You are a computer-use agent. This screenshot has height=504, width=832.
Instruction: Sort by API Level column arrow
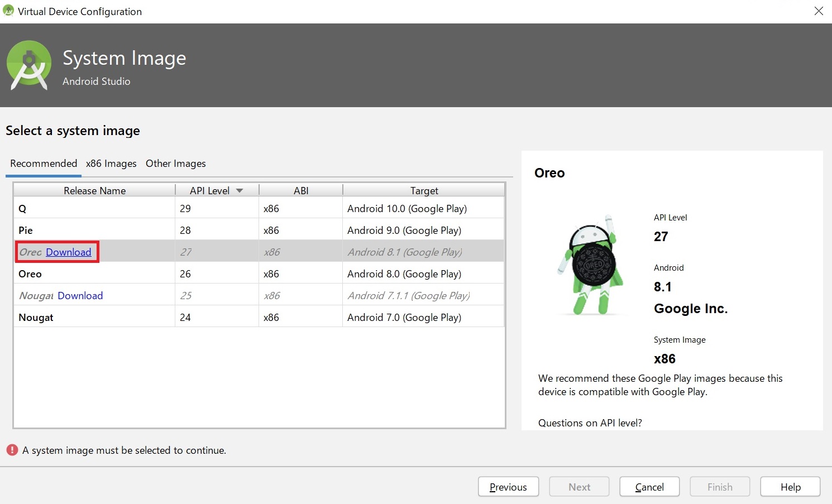tap(240, 191)
